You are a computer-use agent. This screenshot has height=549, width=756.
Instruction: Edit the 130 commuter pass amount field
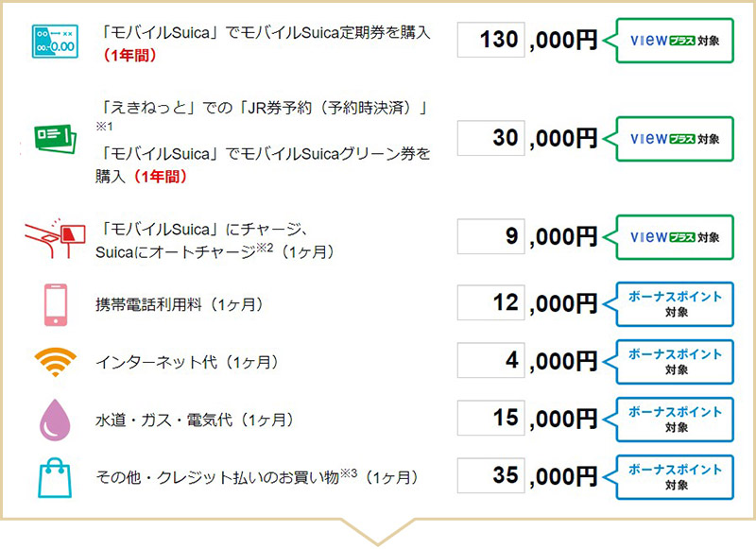490,40
